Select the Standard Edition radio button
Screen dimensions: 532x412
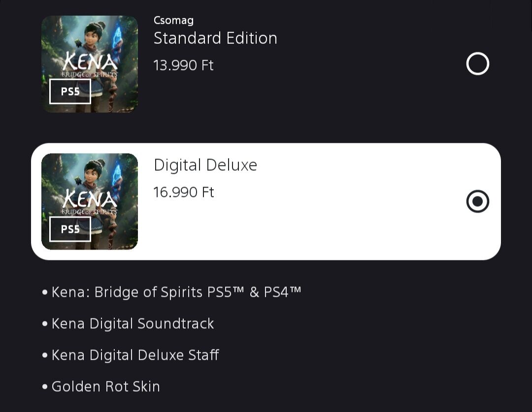pyautogui.click(x=477, y=64)
